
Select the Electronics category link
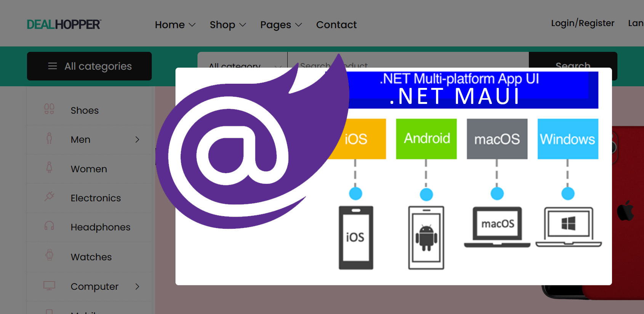coord(96,198)
